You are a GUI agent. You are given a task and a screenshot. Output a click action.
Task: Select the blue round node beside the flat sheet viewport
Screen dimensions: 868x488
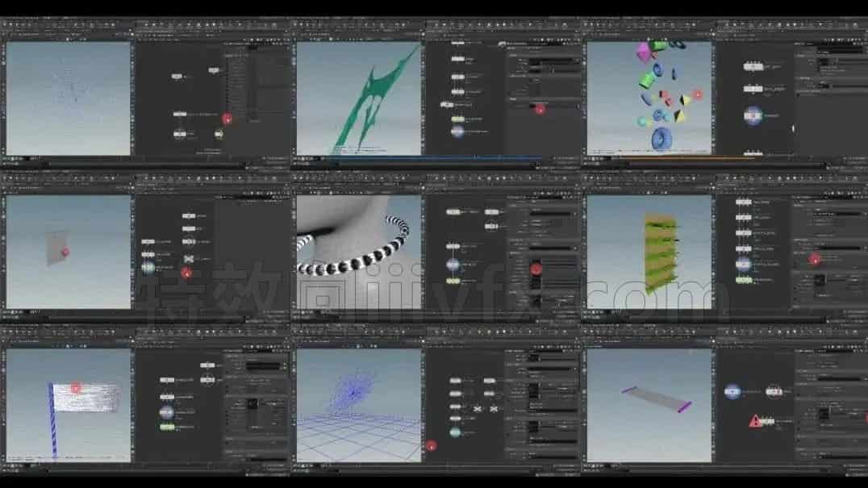[732, 392]
